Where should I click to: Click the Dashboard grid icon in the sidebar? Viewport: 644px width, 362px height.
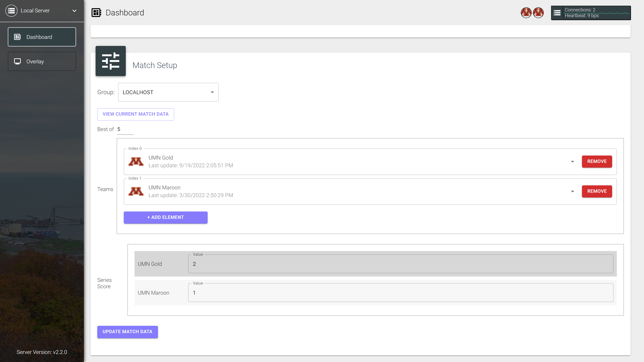pyautogui.click(x=17, y=37)
